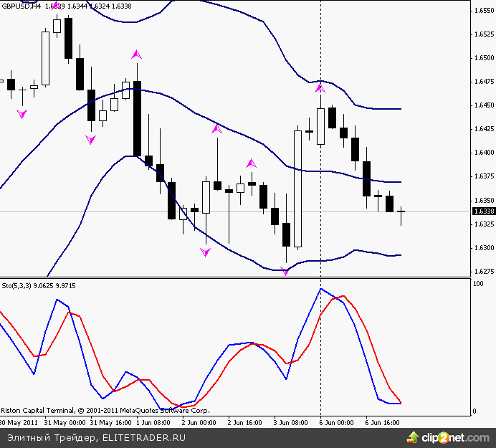
Task: Click the 1.6500 price axis label
Action: 484,57
